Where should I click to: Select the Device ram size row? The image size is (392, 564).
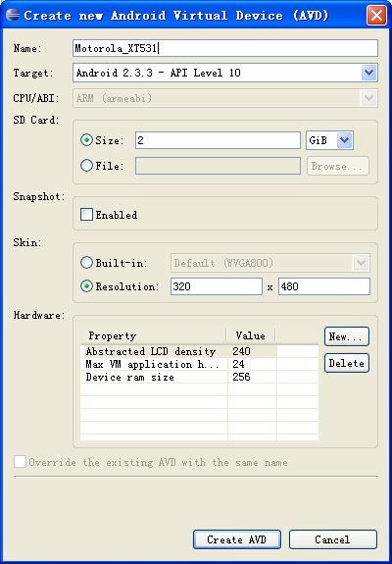[199, 377]
